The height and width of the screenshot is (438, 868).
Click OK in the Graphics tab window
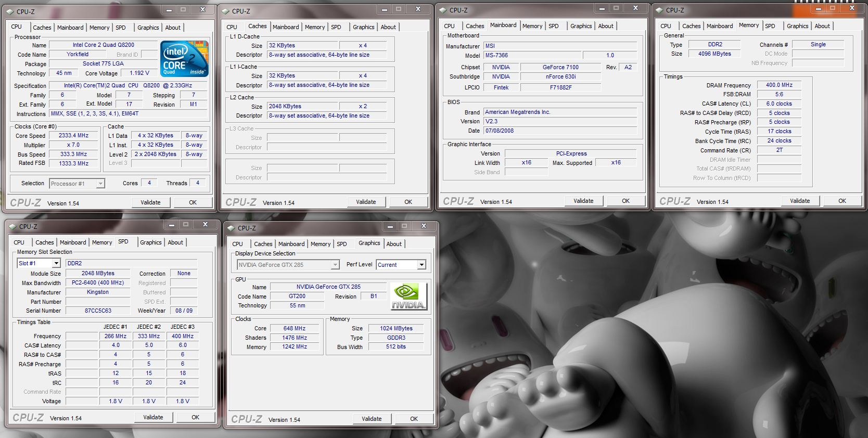414,419
